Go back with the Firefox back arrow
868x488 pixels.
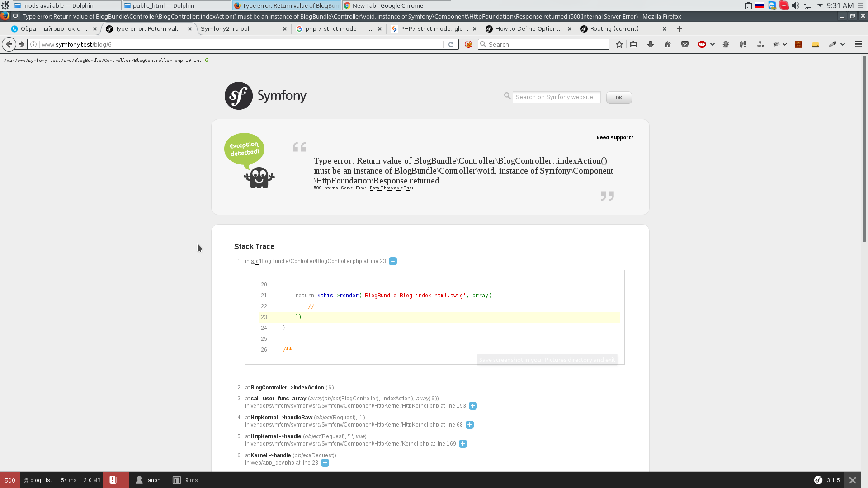[x=9, y=44]
